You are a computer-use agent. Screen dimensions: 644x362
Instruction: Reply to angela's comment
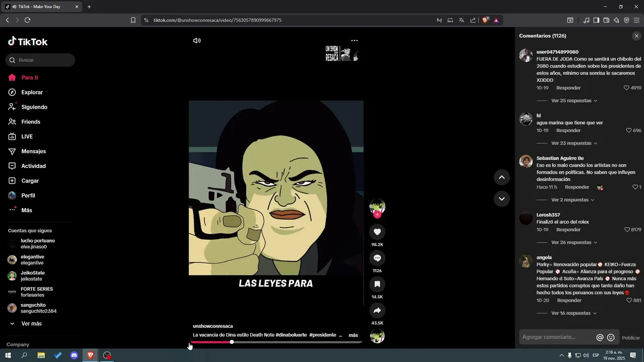pyautogui.click(x=569, y=301)
